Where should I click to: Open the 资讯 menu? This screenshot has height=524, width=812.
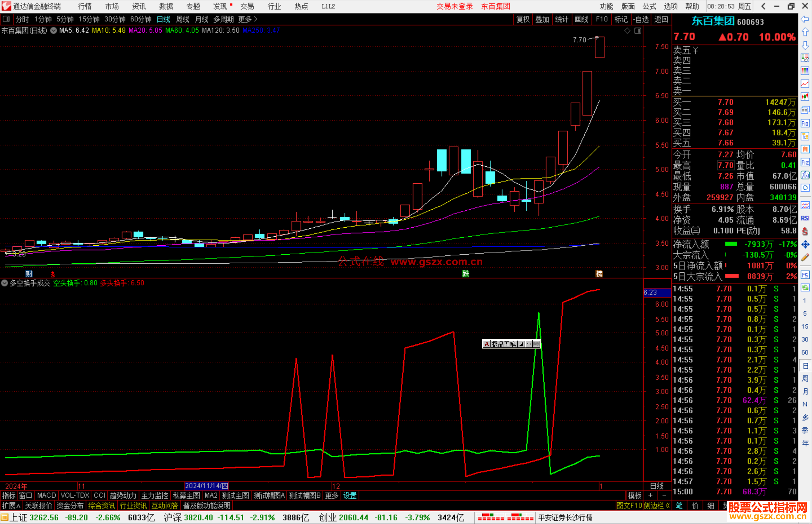(139, 6)
